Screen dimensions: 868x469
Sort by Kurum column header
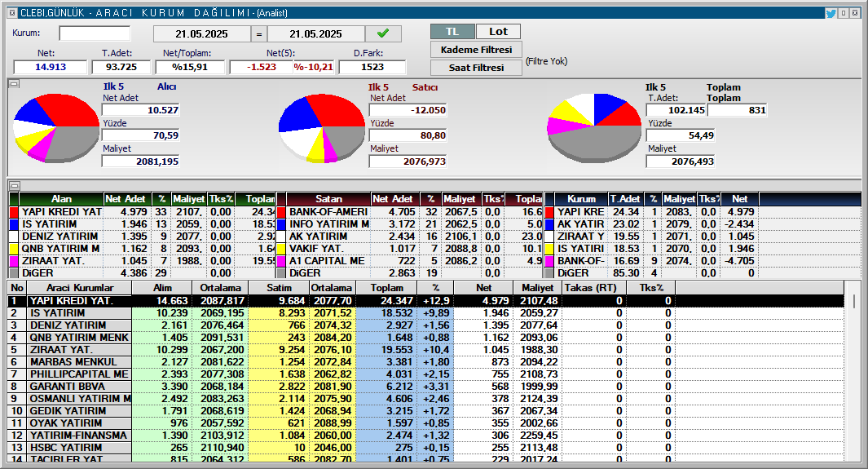point(581,199)
